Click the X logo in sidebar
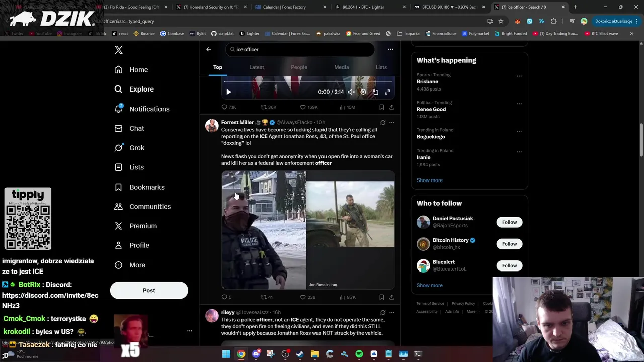The width and height of the screenshot is (644, 362). [119, 50]
